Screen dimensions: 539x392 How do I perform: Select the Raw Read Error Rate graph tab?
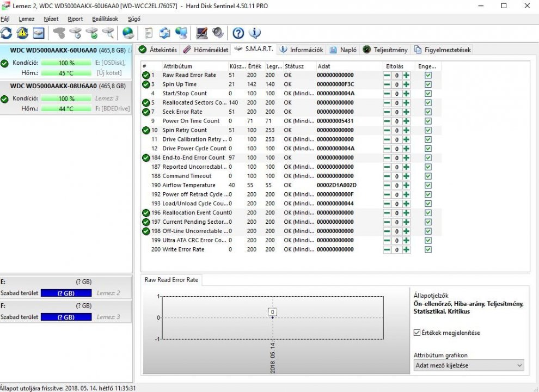pos(171,280)
